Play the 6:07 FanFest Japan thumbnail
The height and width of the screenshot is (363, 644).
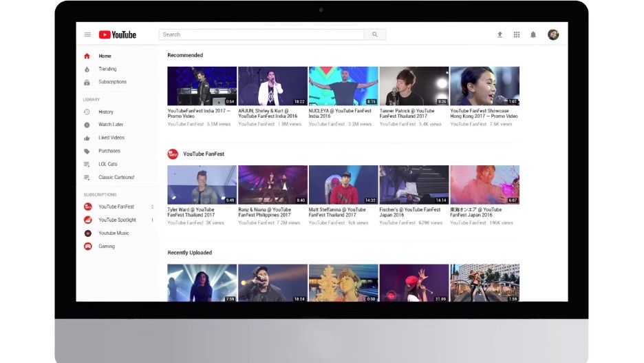484,185
